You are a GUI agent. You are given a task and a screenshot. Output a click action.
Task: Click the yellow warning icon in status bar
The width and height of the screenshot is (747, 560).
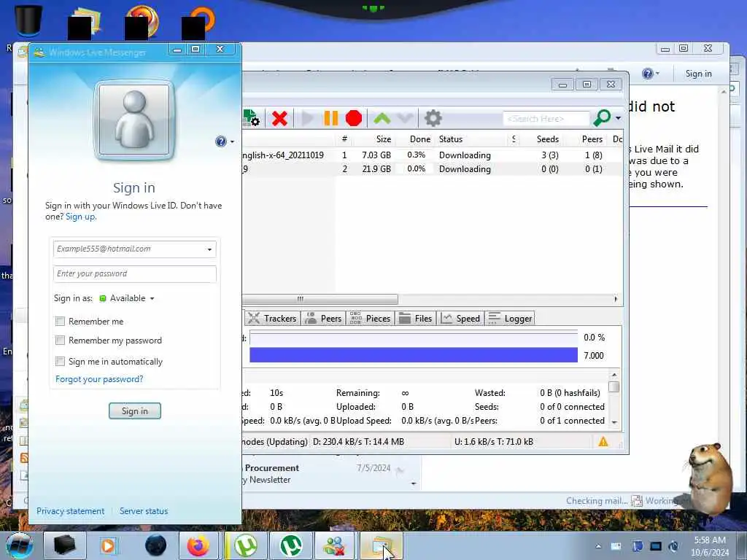(603, 442)
